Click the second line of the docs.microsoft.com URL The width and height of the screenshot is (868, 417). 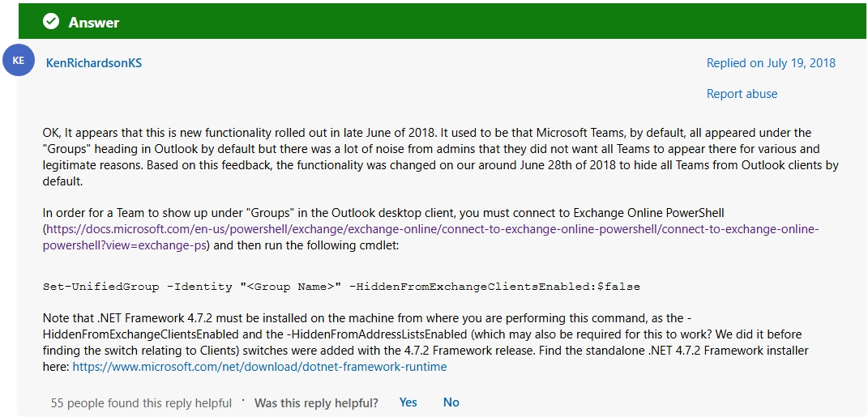tap(125, 245)
